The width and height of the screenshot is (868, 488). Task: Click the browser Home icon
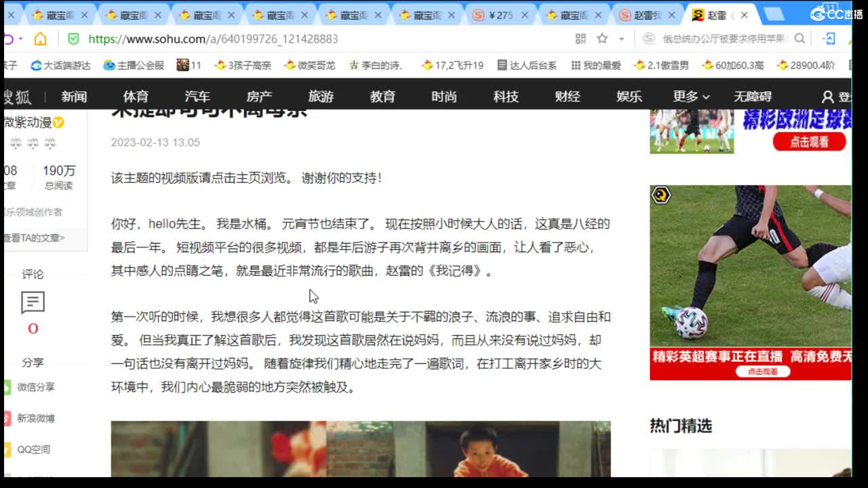(40, 39)
